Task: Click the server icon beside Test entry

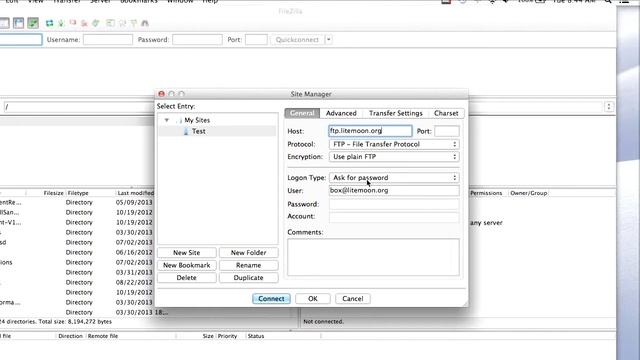Action: click(186, 131)
